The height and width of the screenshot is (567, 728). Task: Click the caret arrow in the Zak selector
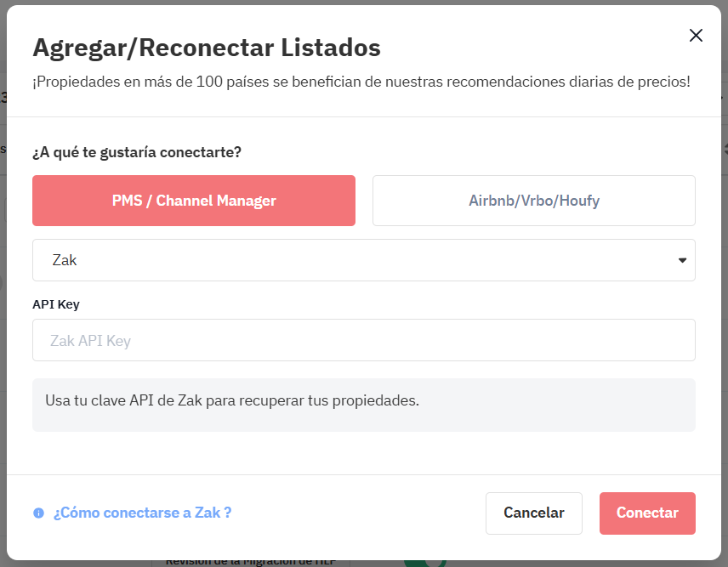(682, 260)
